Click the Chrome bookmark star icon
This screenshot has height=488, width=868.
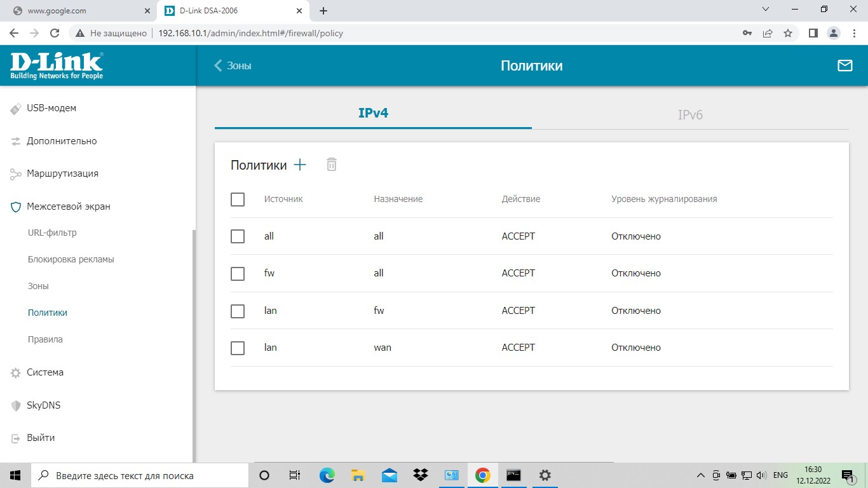(x=788, y=33)
